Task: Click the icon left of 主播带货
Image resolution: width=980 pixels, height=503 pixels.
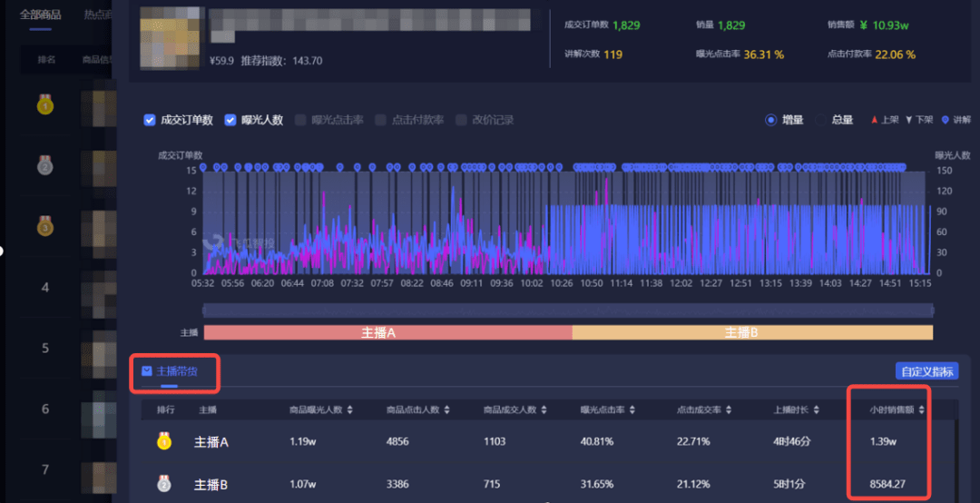Action: point(147,371)
